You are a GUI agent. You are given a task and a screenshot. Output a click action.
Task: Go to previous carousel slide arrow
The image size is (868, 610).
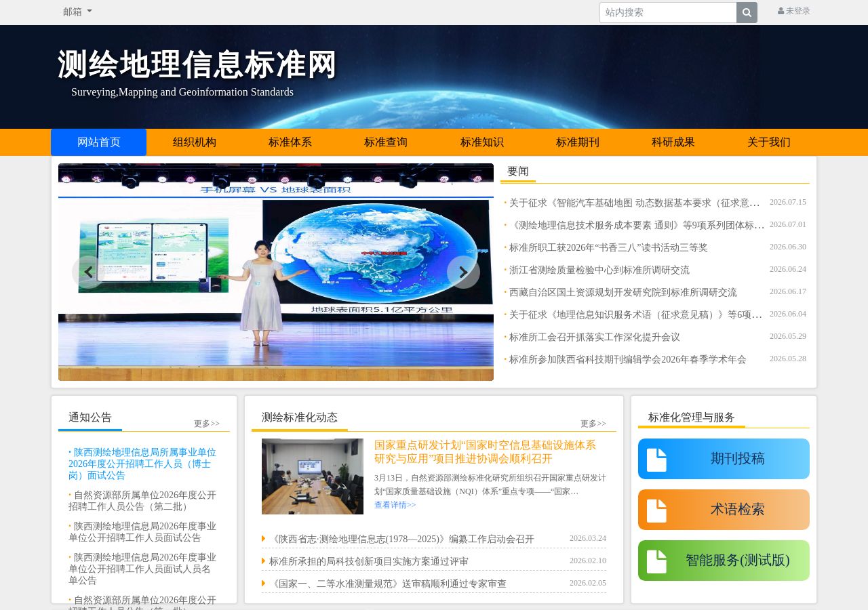click(x=88, y=272)
